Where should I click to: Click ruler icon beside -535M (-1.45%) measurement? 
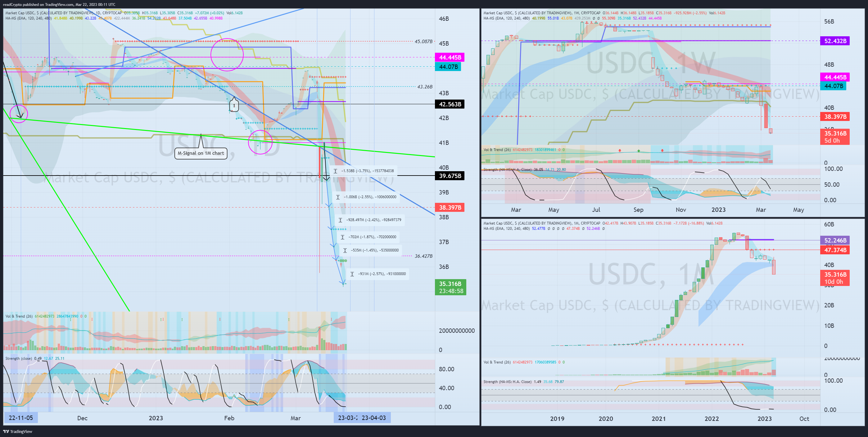[x=345, y=250]
